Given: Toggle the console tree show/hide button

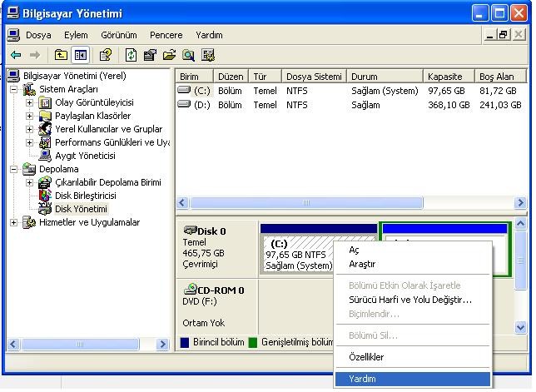Looking at the screenshot, I should click(81, 55).
